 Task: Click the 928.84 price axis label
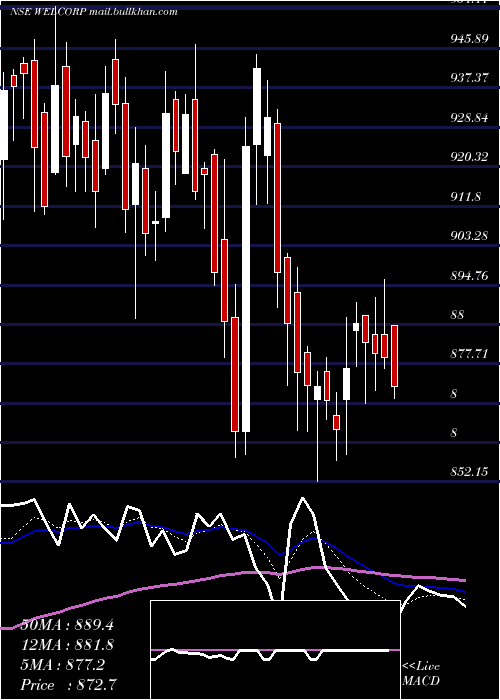468,117
